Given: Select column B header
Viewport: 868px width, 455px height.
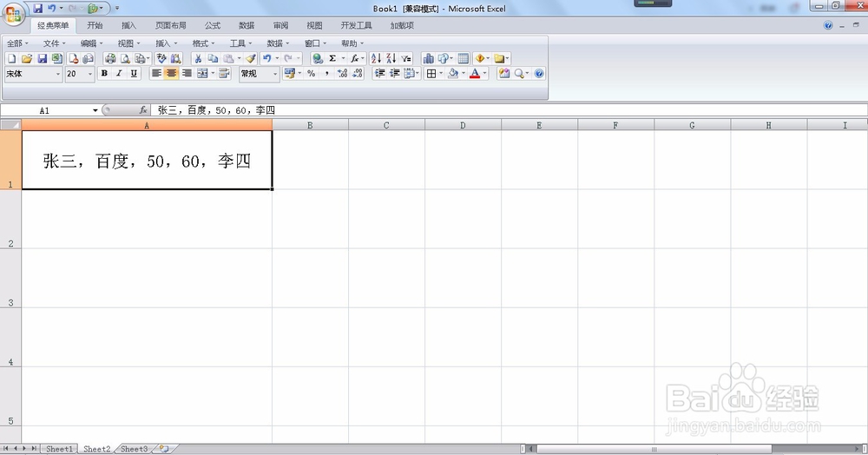Looking at the screenshot, I should pos(310,126).
